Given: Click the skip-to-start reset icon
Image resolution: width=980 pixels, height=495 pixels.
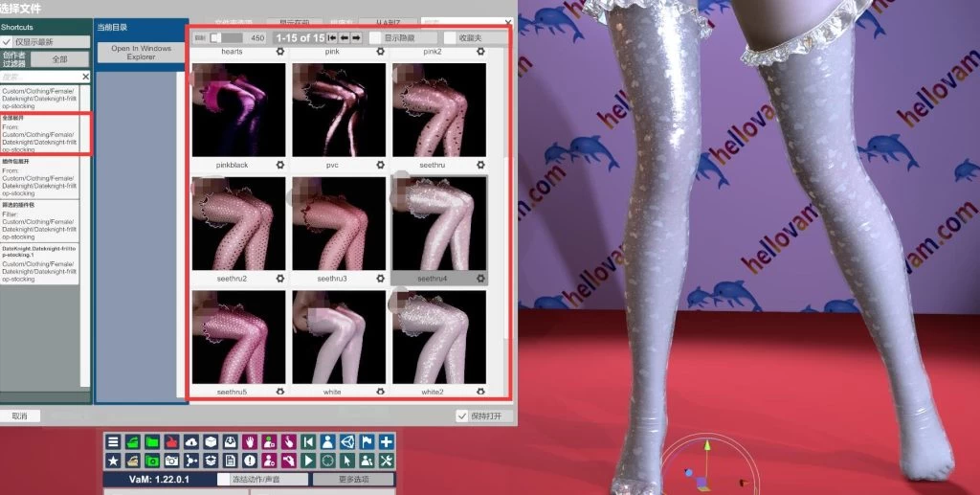Looking at the screenshot, I should [x=308, y=441].
